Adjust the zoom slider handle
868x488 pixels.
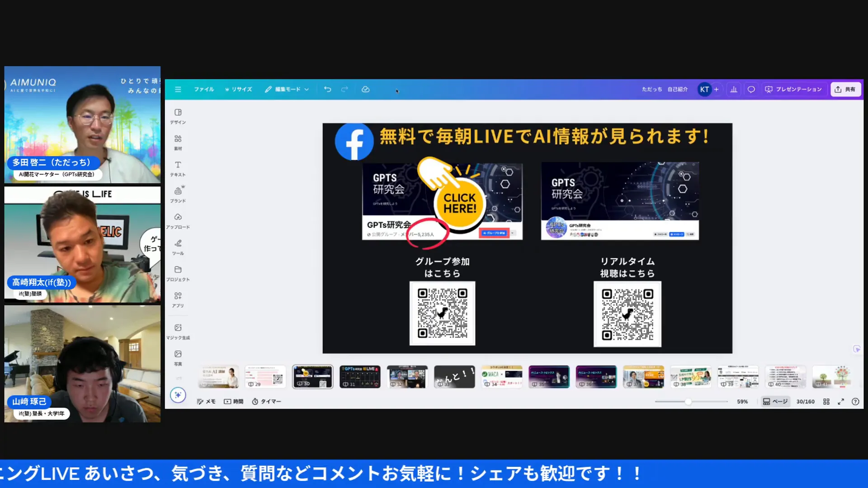[688, 401]
